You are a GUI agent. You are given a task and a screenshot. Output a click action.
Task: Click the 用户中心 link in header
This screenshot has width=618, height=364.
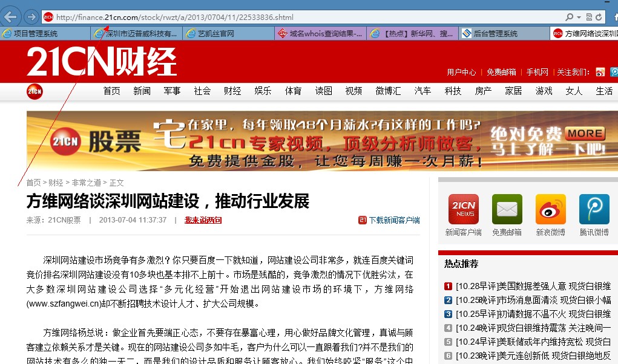[461, 72]
